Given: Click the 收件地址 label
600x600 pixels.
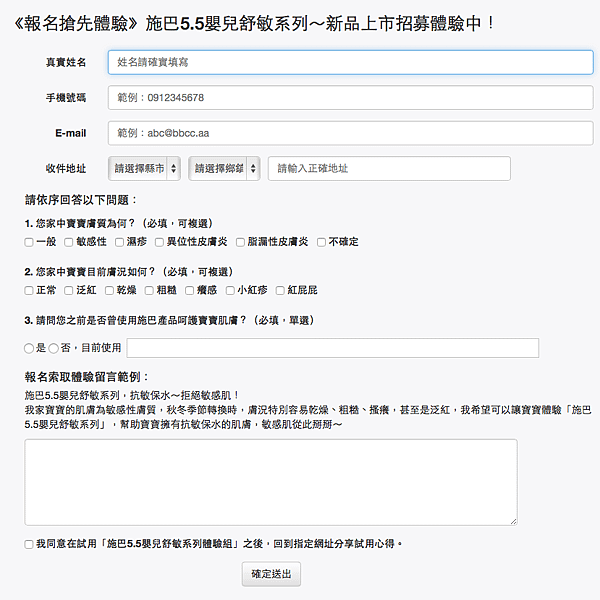Looking at the screenshot, I should [x=66, y=168].
